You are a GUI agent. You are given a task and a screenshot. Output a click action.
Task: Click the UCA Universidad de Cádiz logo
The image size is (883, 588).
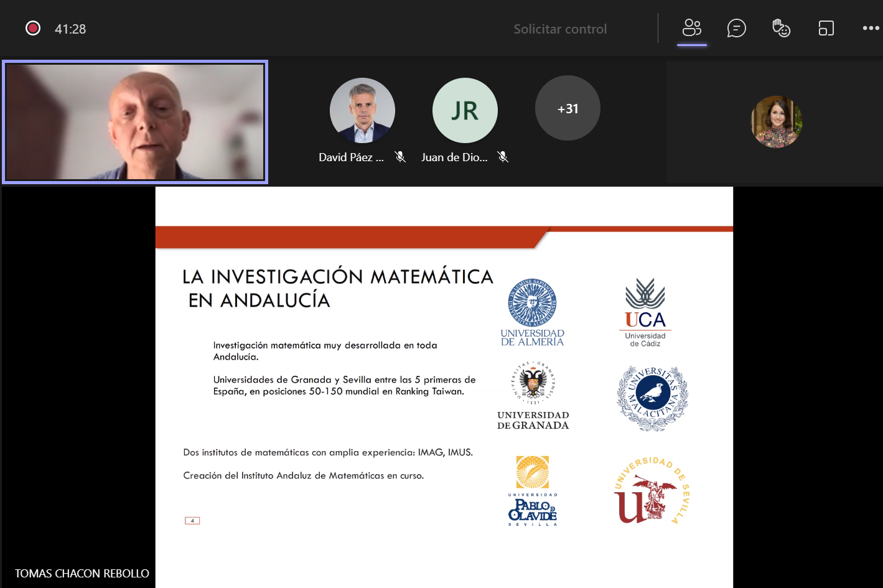(645, 312)
